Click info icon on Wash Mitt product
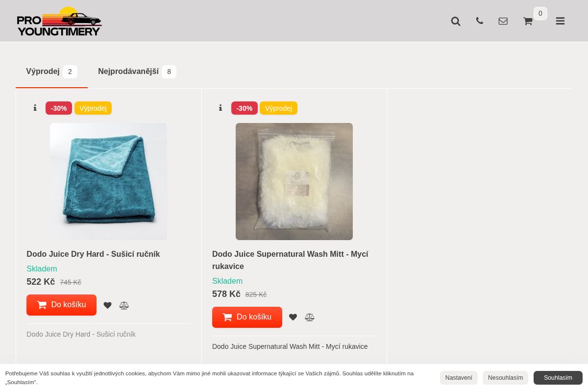This screenshot has width=588, height=392. (220, 108)
